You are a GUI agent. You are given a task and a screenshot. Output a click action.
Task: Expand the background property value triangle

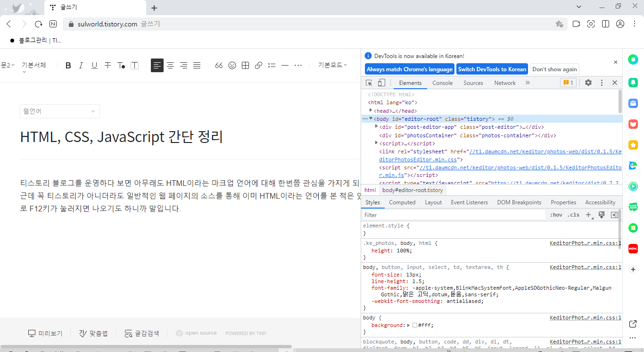coord(409,325)
